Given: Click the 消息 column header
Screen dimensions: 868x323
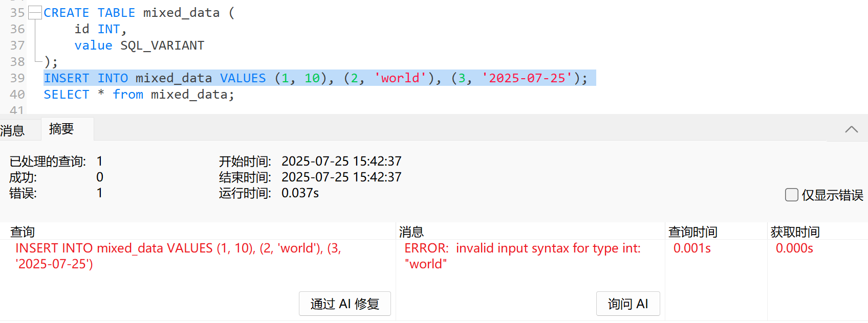Looking at the screenshot, I should [413, 232].
